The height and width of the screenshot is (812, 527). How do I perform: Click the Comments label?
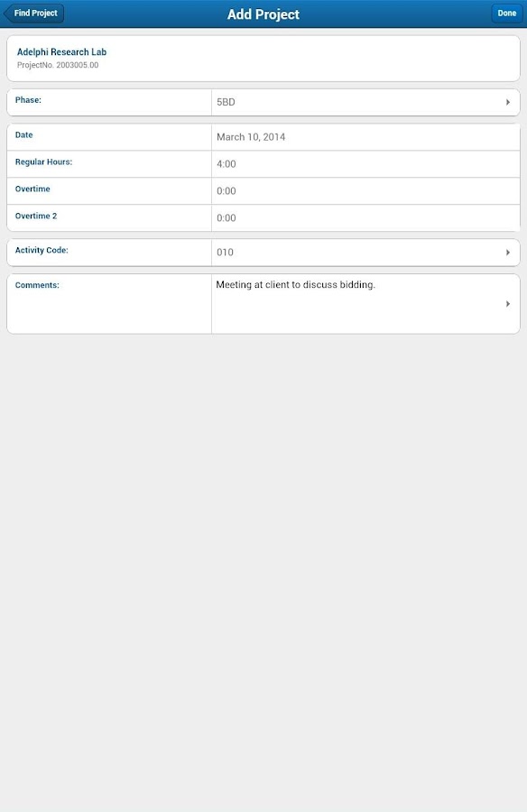click(x=35, y=284)
